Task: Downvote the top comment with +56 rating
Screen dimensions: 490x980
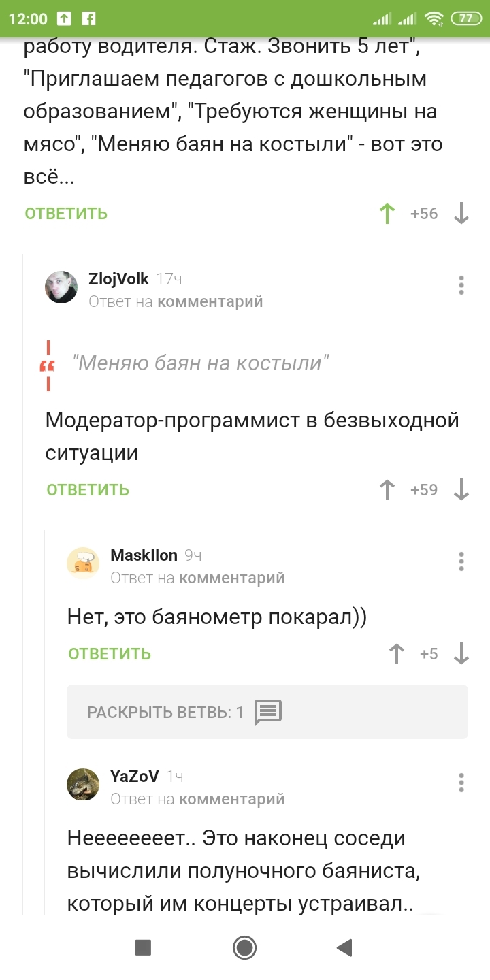Action: pyautogui.click(x=461, y=214)
